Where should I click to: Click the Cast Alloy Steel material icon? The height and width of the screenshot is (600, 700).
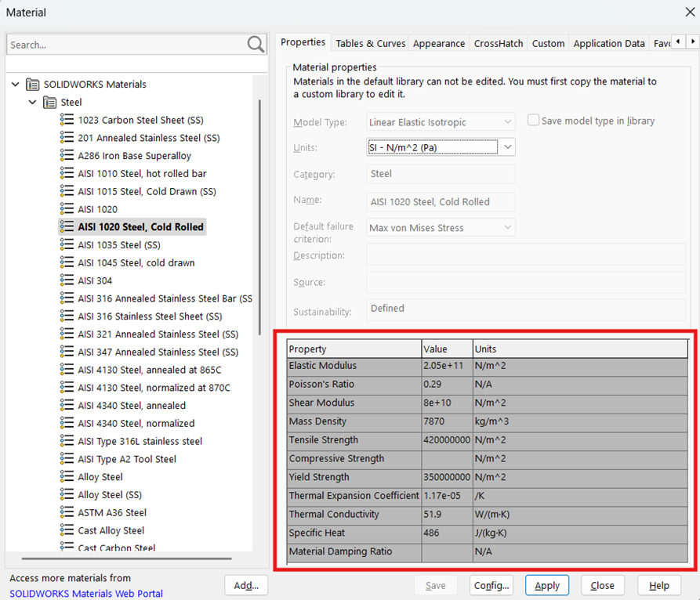click(x=65, y=530)
